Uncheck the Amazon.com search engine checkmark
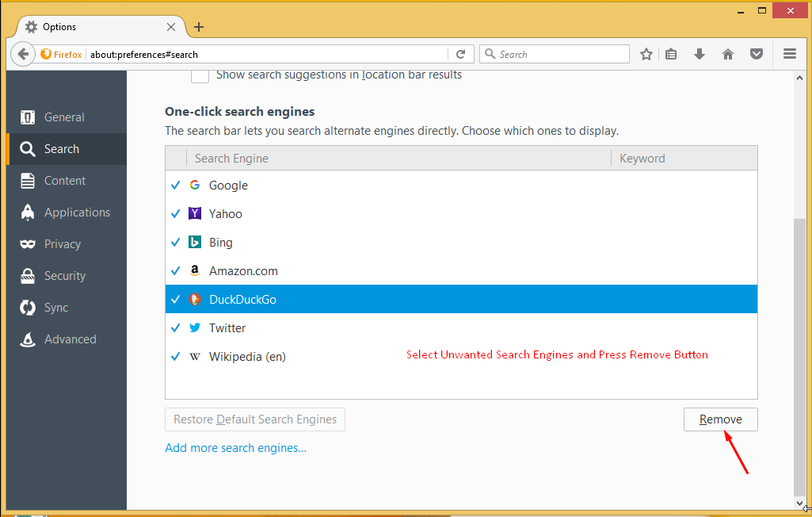Image resolution: width=812 pixels, height=517 pixels. (176, 270)
